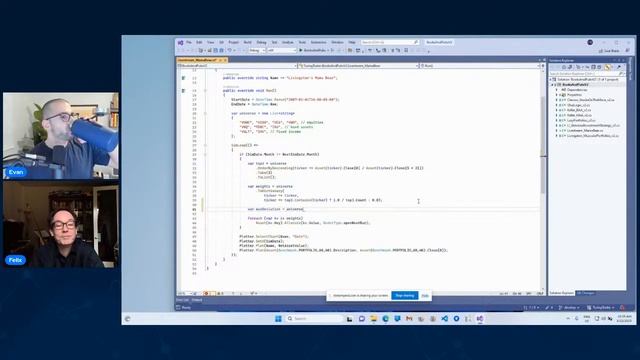Collapse the Solution root node
640x360 pixels.
coord(550,79)
